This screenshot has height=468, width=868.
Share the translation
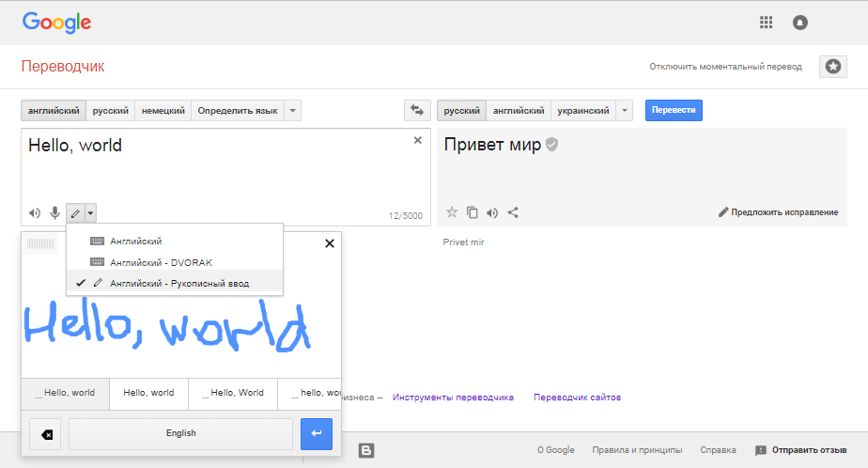click(513, 212)
